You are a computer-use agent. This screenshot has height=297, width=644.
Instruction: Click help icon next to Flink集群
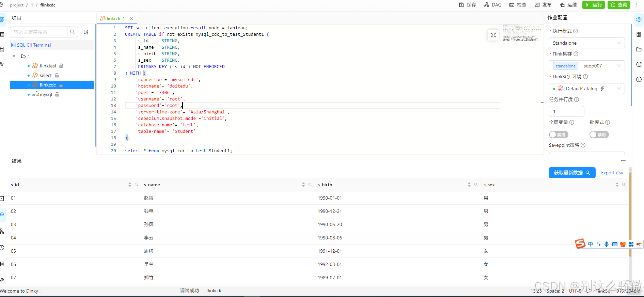(576, 54)
